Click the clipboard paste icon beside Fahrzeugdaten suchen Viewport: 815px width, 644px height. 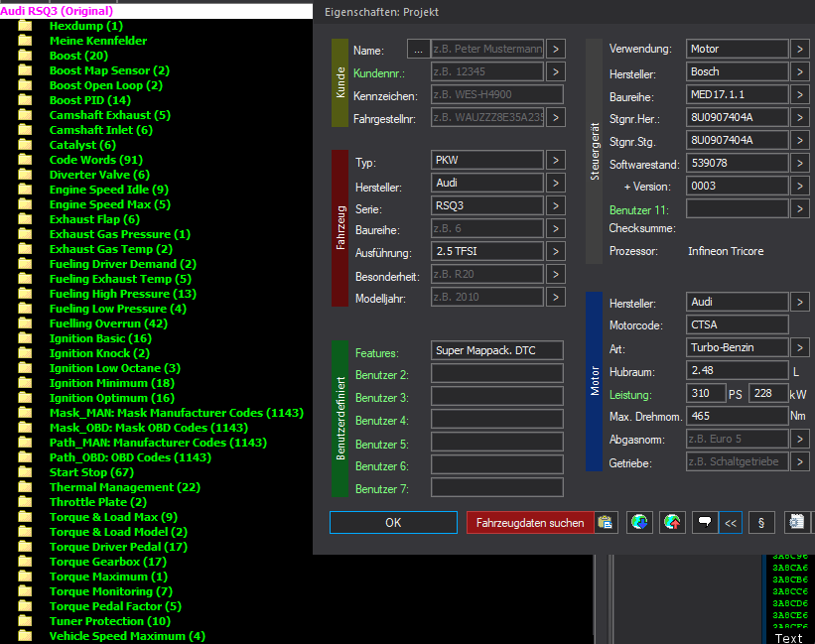(x=606, y=523)
